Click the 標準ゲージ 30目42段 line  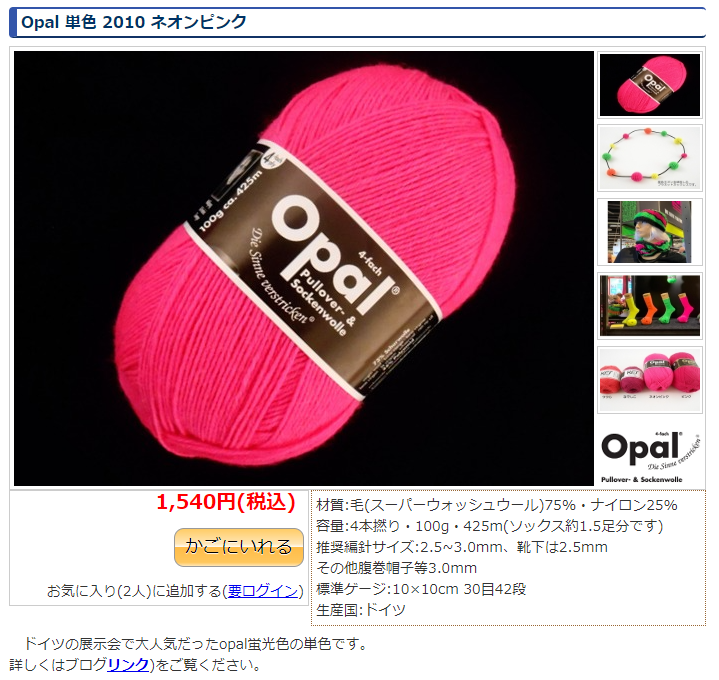pos(421,589)
